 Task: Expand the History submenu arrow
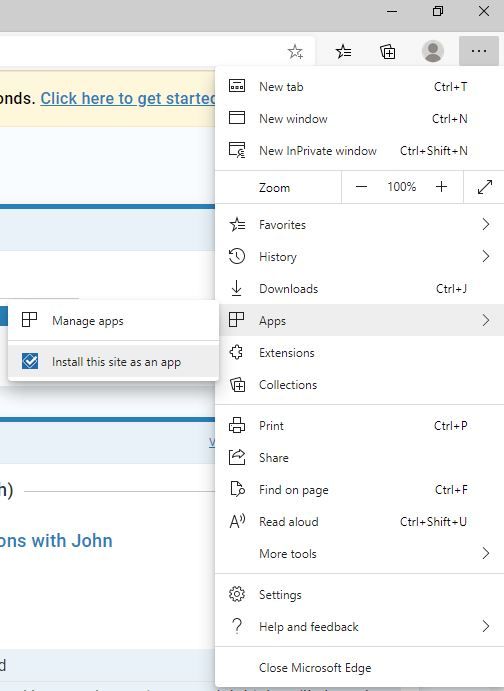tap(485, 256)
